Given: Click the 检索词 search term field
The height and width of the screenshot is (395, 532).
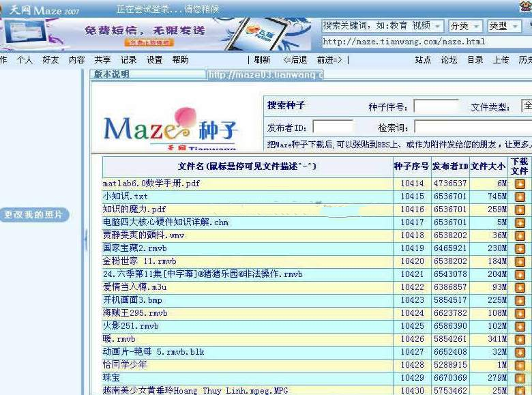Looking at the screenshot, I should (x=473, y=127).
